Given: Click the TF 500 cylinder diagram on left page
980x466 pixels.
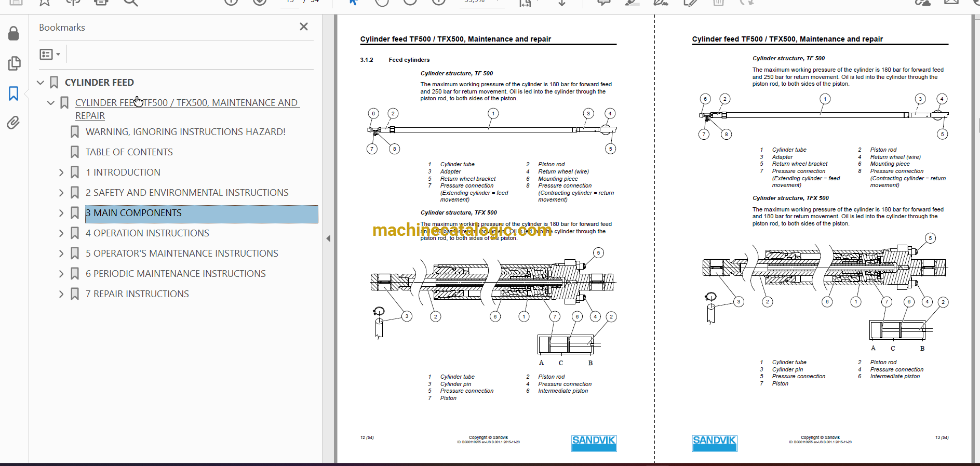Looking at the screenshot, I should (x=492, y=131).
